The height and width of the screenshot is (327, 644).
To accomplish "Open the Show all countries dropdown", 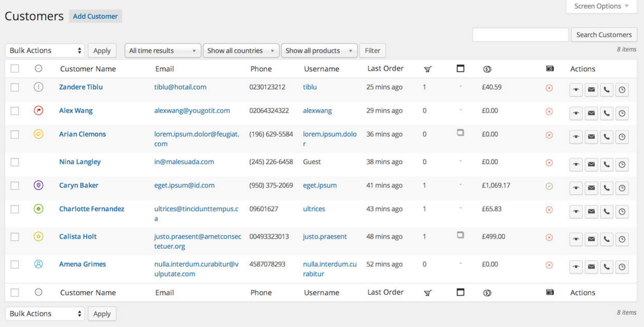I will pos(241,51).
